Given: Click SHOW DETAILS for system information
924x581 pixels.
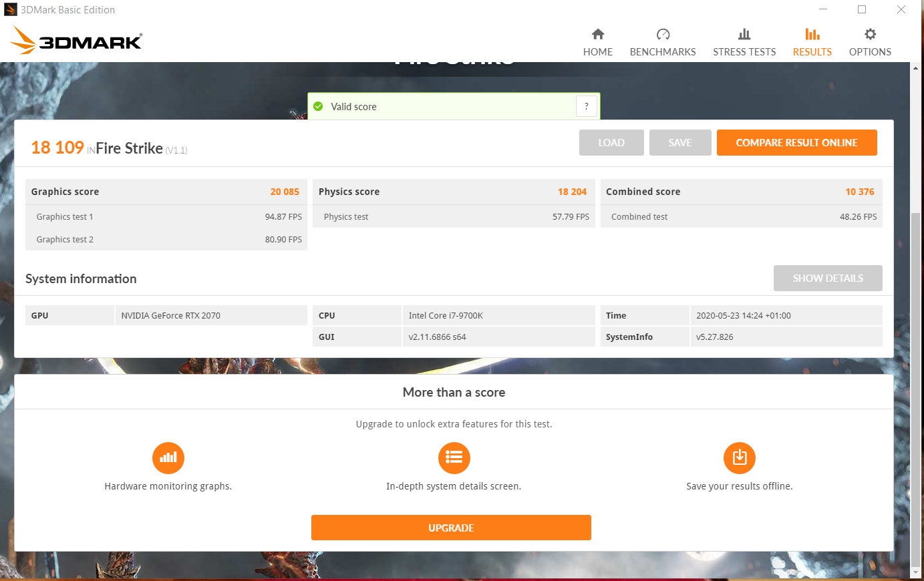Looking at the screenshot, I should (828, 278).
